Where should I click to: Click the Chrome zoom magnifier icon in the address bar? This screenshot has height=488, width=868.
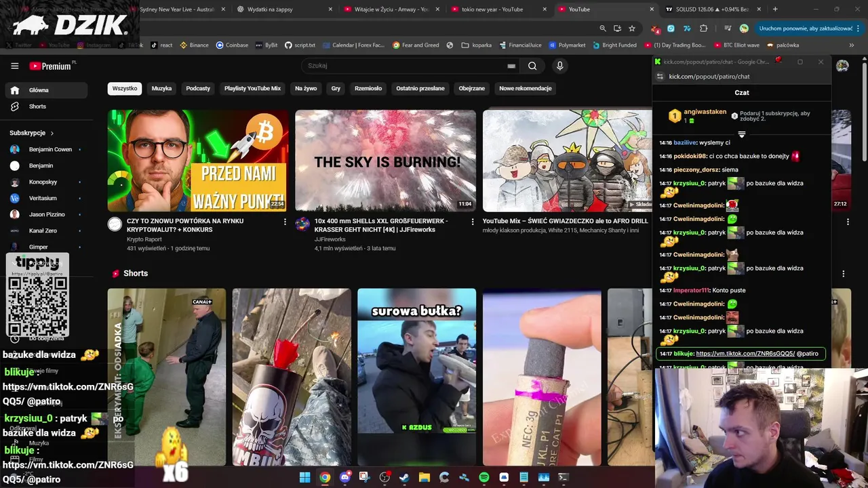pos(603,28)
